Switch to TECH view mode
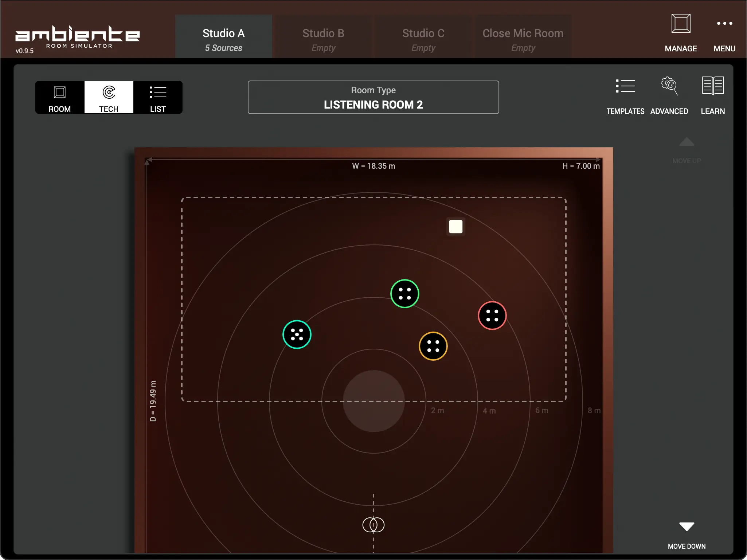This screenshot has width=747, height=560. (109, 97)
